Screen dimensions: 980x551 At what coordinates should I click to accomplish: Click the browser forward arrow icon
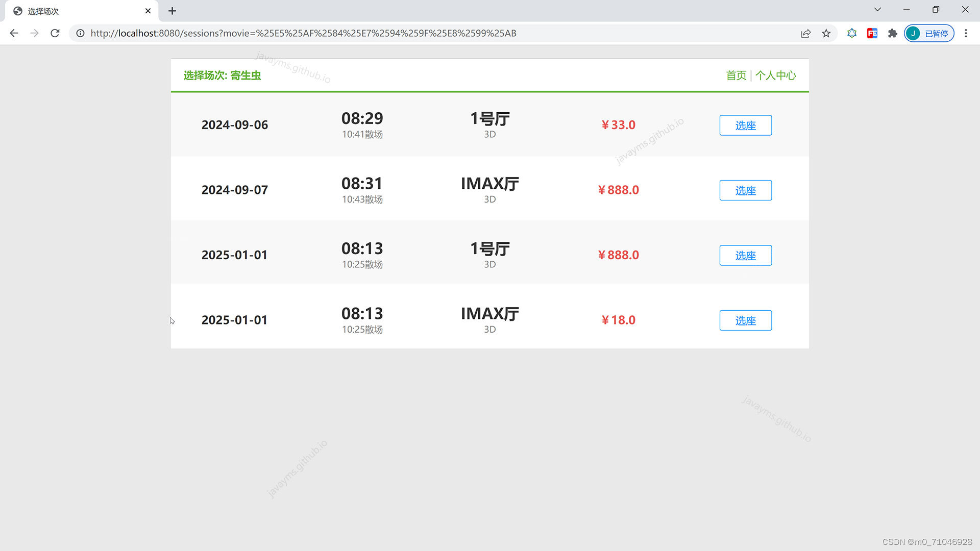tap(34, 33)
